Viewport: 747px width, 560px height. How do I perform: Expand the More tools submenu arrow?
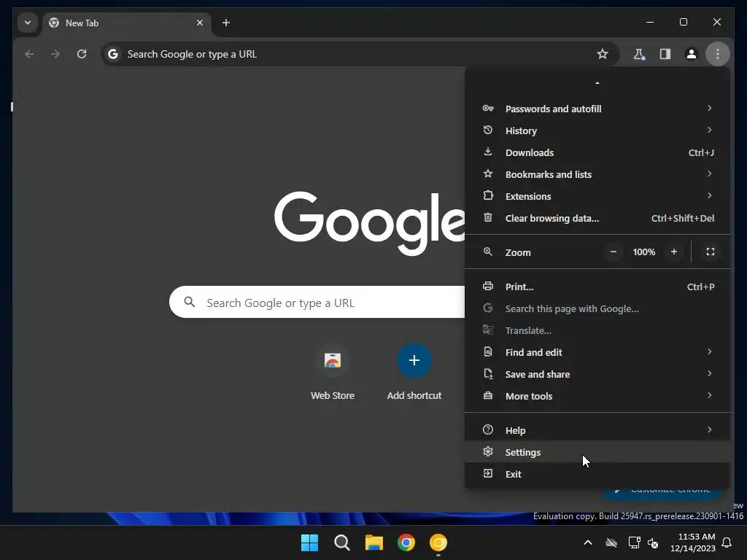point(709,396)
